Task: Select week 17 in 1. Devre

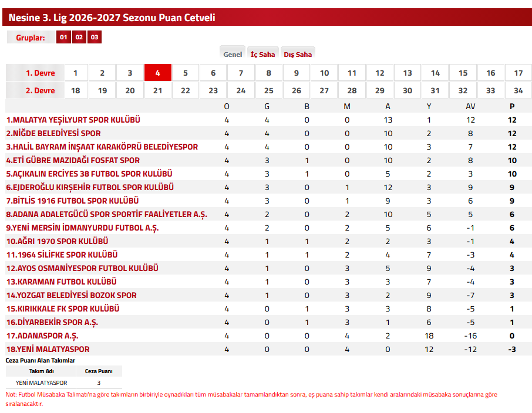Action: 518,73
